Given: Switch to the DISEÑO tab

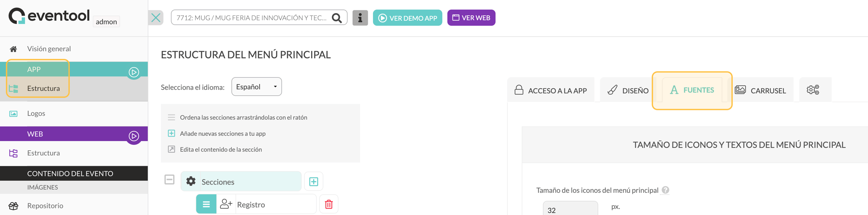Looking at the screenshot, I should 628,90.
